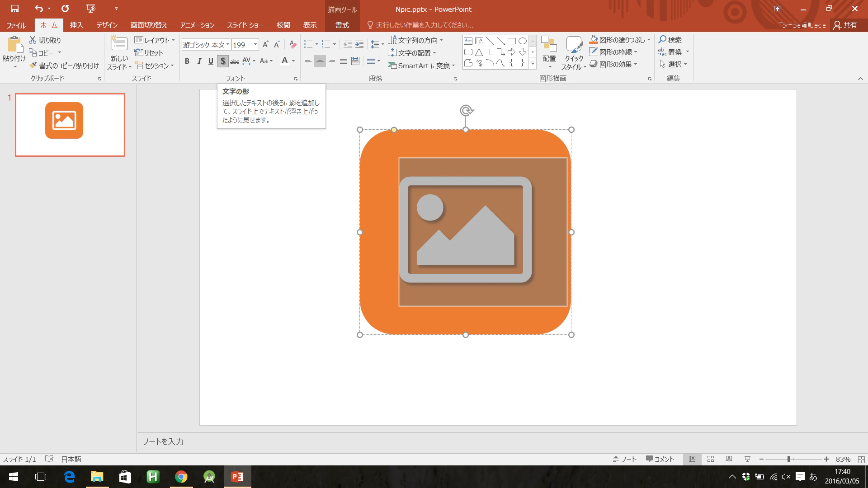
Task: Click the Save icon in title bar
Action: click(14, 9)
